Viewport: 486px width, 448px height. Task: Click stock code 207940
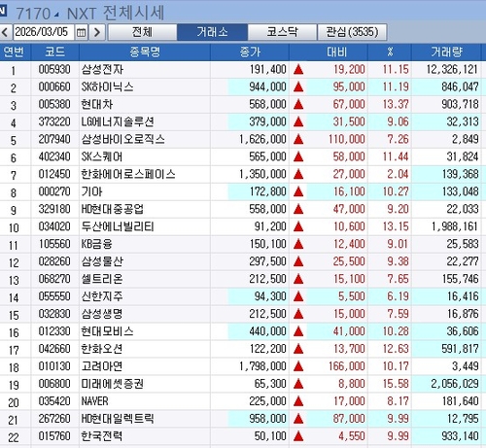coord(54,139)
